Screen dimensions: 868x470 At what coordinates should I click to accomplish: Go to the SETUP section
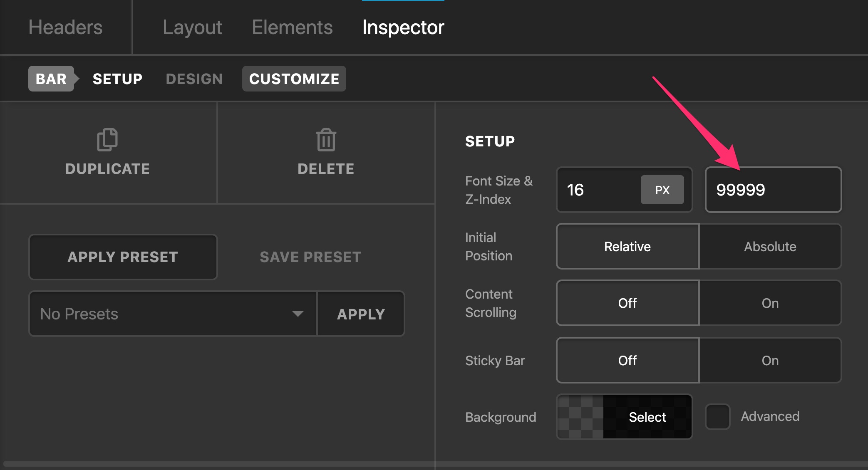[x=117, y=79]
